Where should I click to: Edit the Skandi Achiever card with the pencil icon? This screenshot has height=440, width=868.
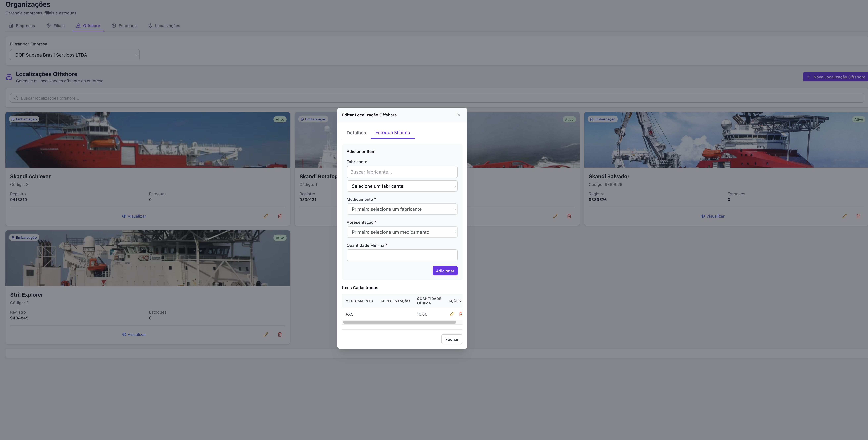(x=266, y=216)
